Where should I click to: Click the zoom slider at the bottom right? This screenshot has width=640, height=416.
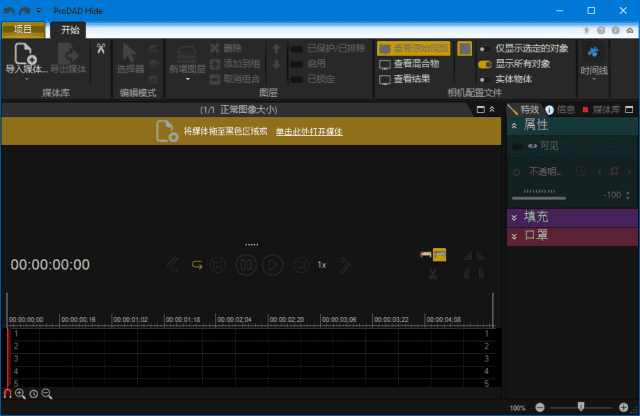[x=581, y=407]
